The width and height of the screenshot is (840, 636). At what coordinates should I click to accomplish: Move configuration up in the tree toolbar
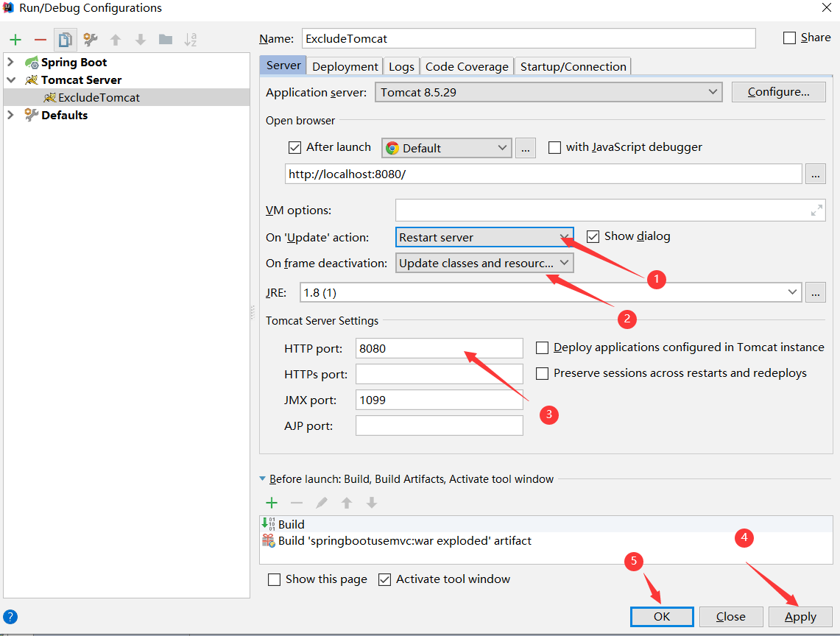(116, 40)
